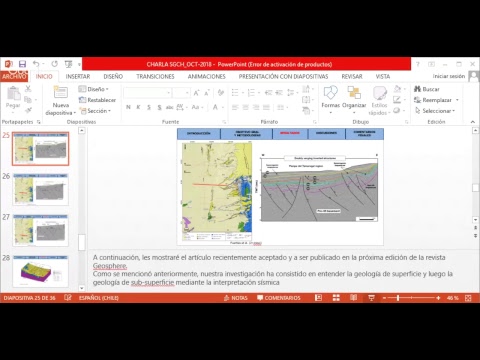Align text left in paragraph group
Screen dimensions: 480x360
235,107
